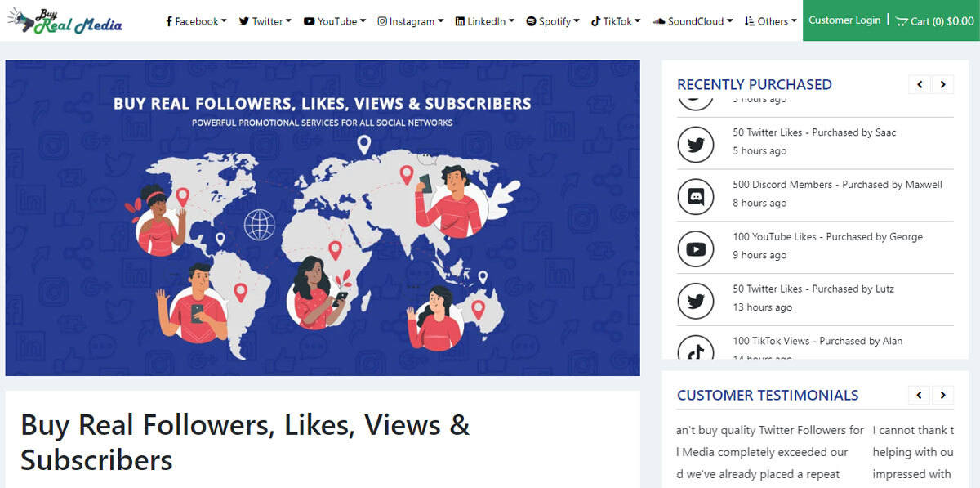Screen dimensions: 980x488
Task: Click the Twitter icon beside Saac's purchase
Action: [696, 145]
